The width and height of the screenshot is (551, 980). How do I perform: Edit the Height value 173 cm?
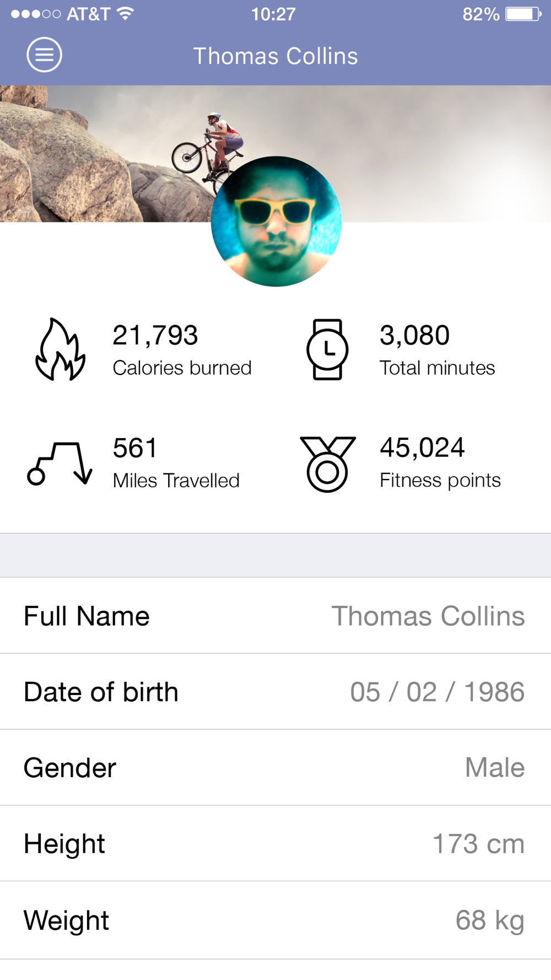478,843
